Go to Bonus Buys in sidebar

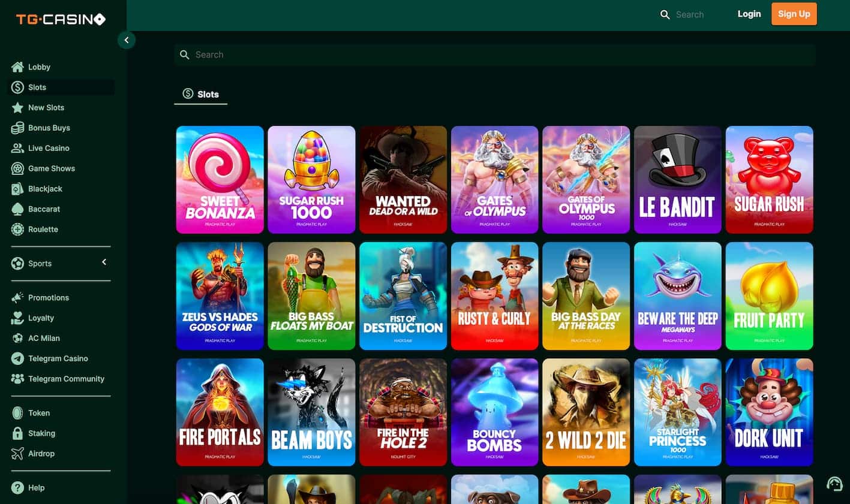click(49, 128)
